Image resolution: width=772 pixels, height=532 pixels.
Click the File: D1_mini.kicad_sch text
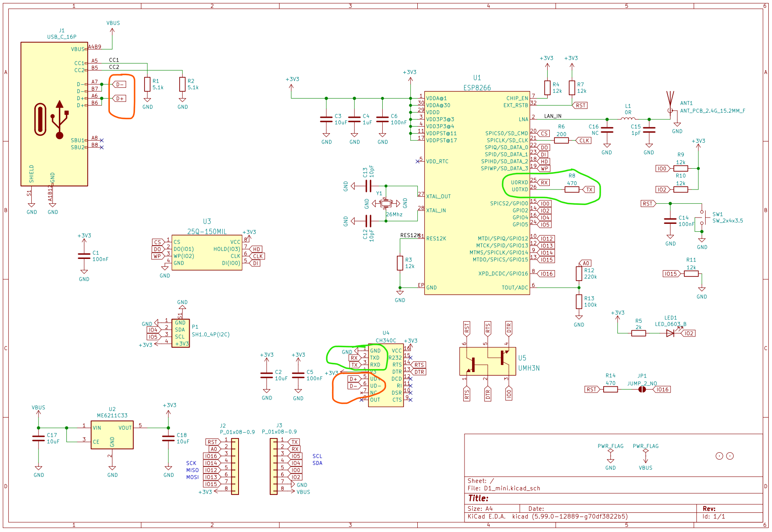[503, 488]
